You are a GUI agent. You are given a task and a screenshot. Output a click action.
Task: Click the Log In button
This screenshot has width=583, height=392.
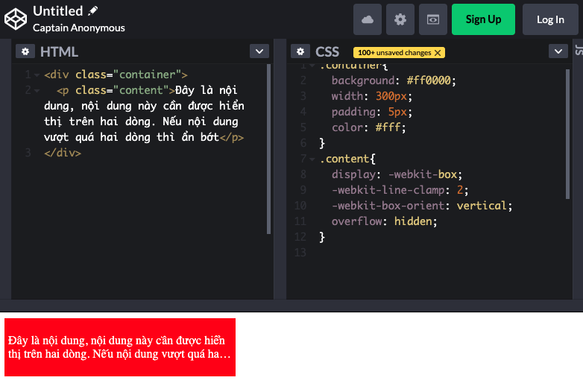(550, 19)
